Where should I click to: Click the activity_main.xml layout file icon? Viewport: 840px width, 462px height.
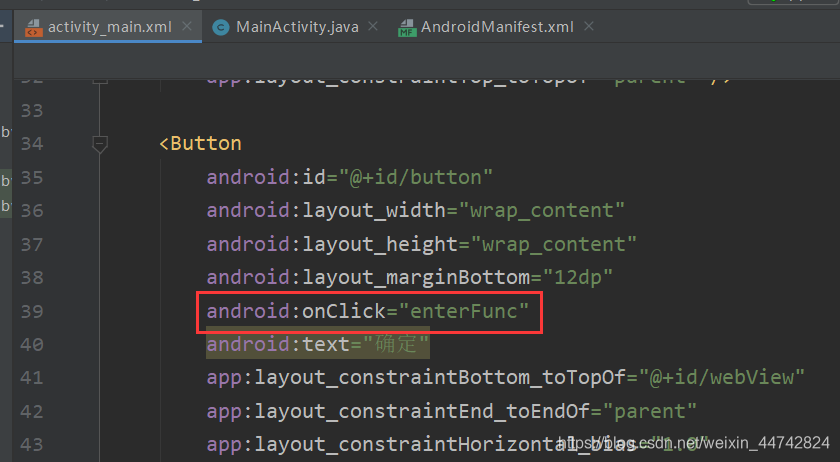[x=34, y=27]
